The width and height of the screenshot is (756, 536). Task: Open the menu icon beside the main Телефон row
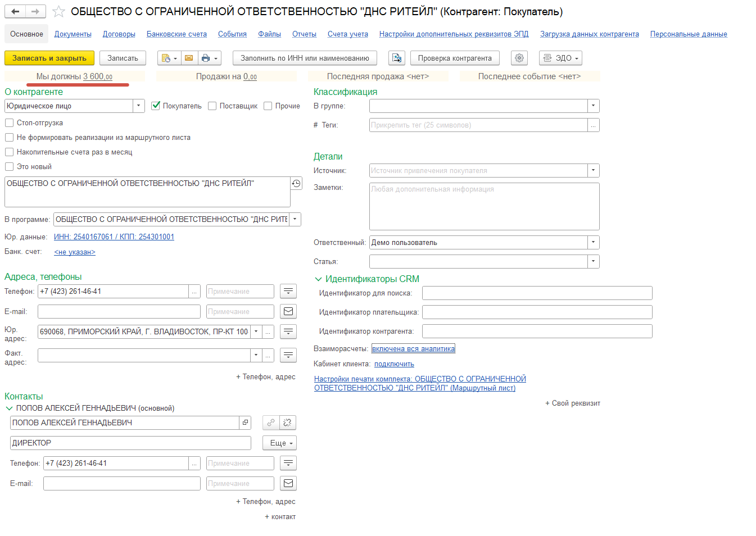(288, 291)
